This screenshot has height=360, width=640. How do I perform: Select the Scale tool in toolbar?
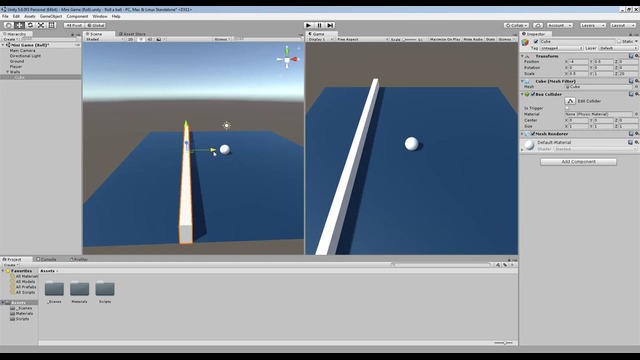coord(41,25)
